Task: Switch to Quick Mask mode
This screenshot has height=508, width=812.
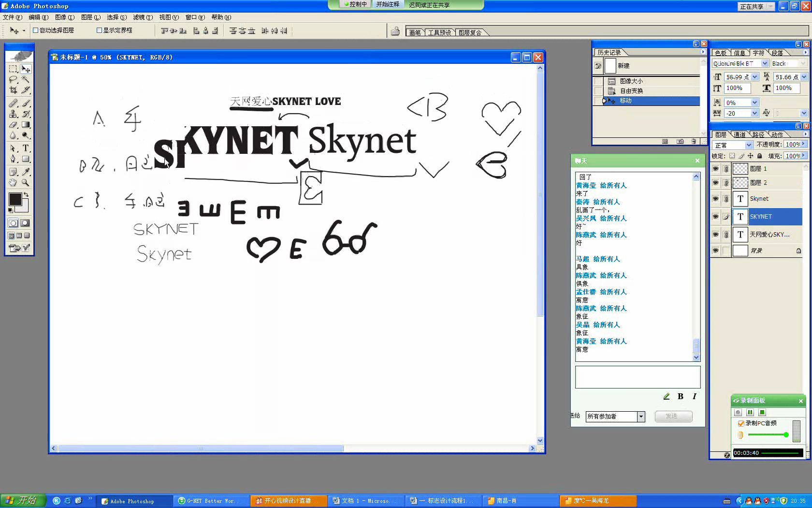Action: click(25, 223)
